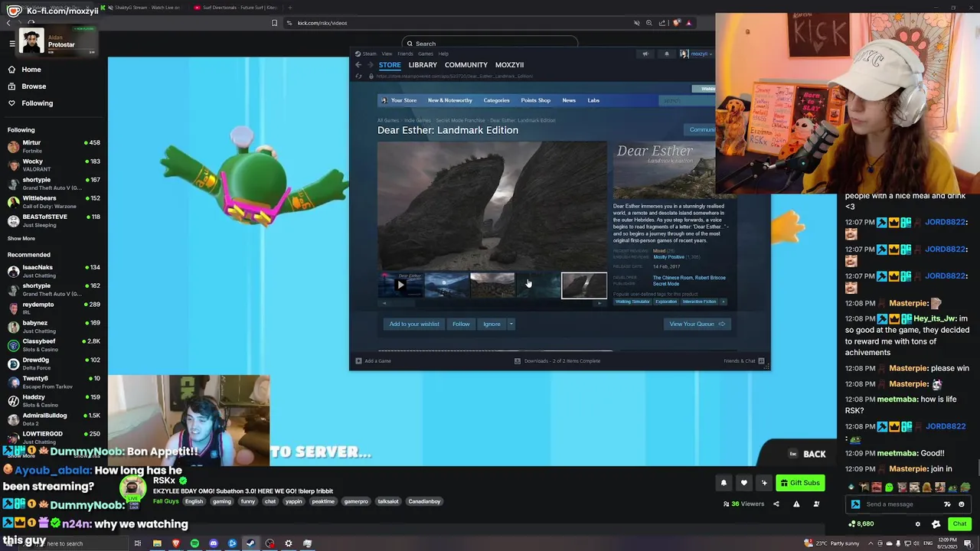Expand New & Noteworthy store menu
The height and width of the screenshot is (551, 980).
450,100
